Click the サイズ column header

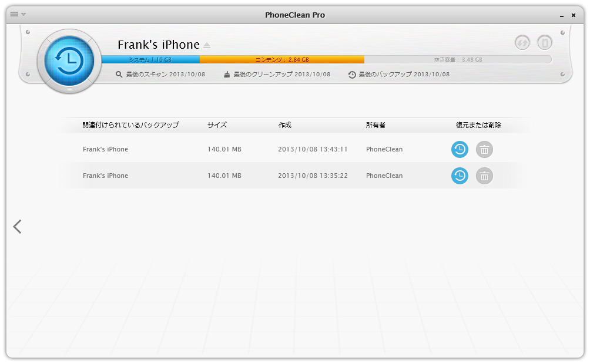[217, 125]
